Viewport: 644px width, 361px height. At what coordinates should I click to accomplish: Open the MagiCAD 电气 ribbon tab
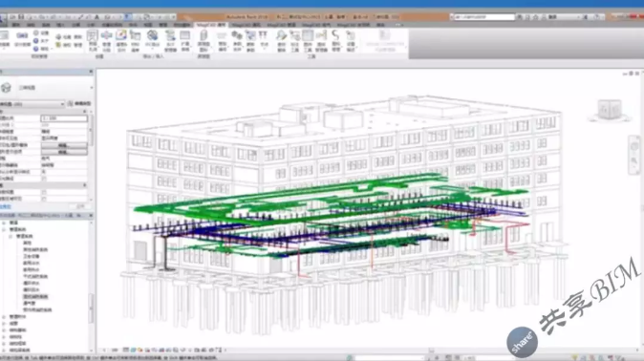(x=316, y=25)
